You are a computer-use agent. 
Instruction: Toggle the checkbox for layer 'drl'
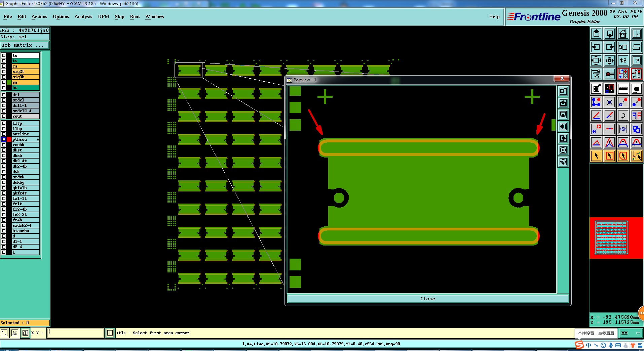(4, 95)
